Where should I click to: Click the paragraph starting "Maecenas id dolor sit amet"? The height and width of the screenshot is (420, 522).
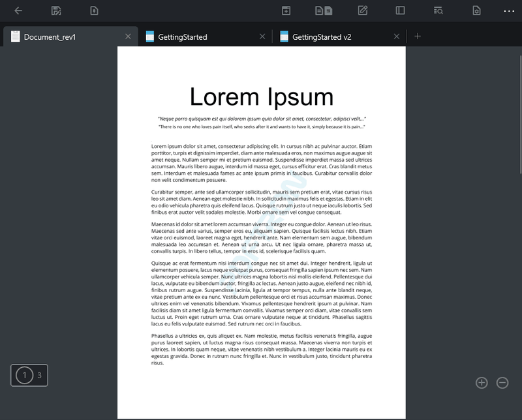pos(262,237)
